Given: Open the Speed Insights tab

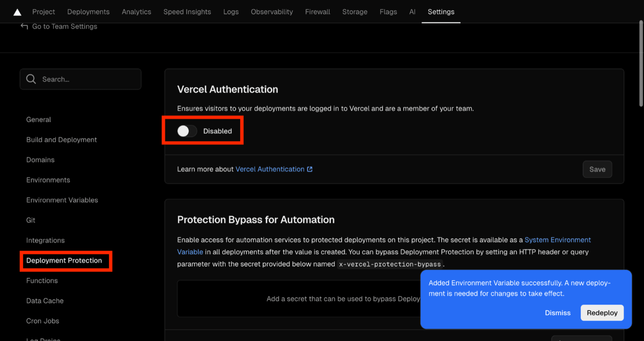Looking at the screenshot, I should click(187, 12).
